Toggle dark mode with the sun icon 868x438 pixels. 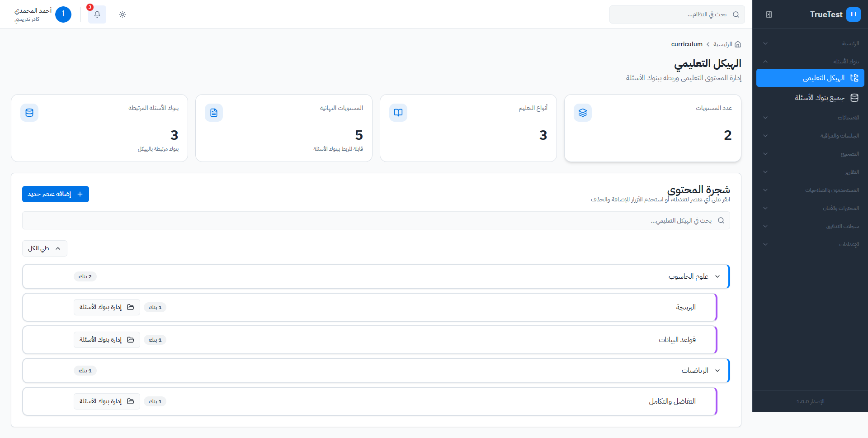click(122, 14)
